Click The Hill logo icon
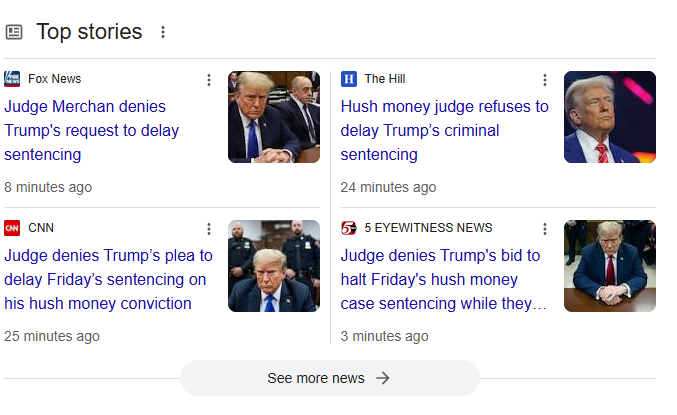The image size is (677, 415). (x=349, y=79)
